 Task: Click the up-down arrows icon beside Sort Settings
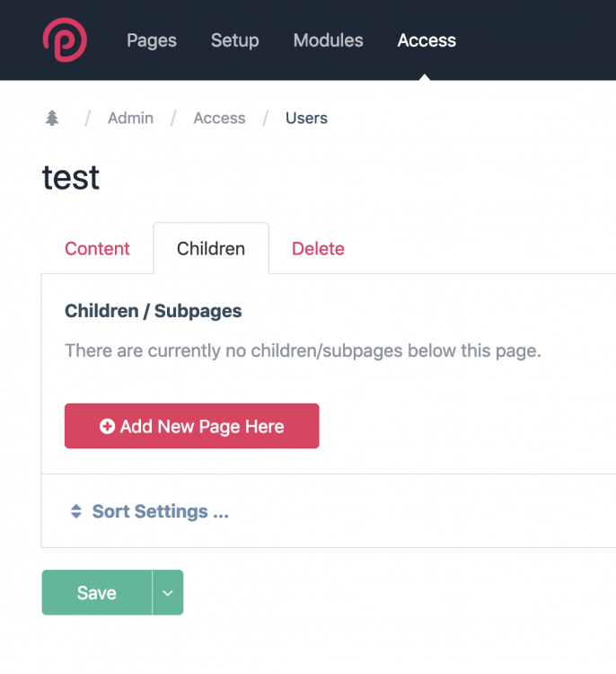coord(76,511)
